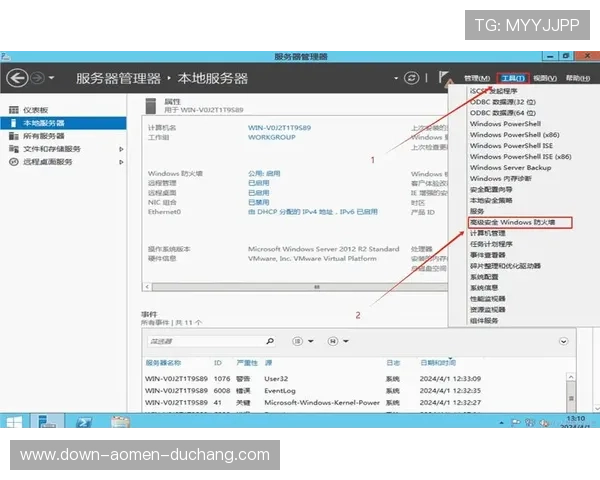The height and width of the screenshot is (480, 600).
Task: Sort events by 服务器名称 column
Action: click(163, 362)
